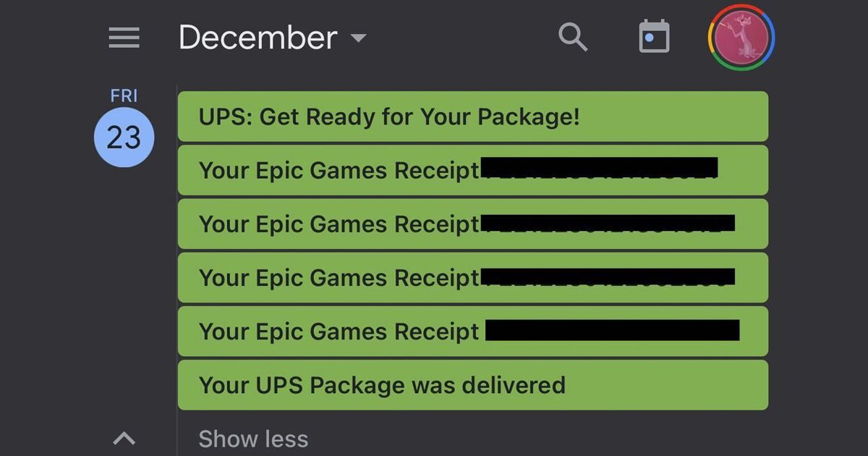
Task: Click the redacted text on last Epic receipt
Action: click(612, 330)
